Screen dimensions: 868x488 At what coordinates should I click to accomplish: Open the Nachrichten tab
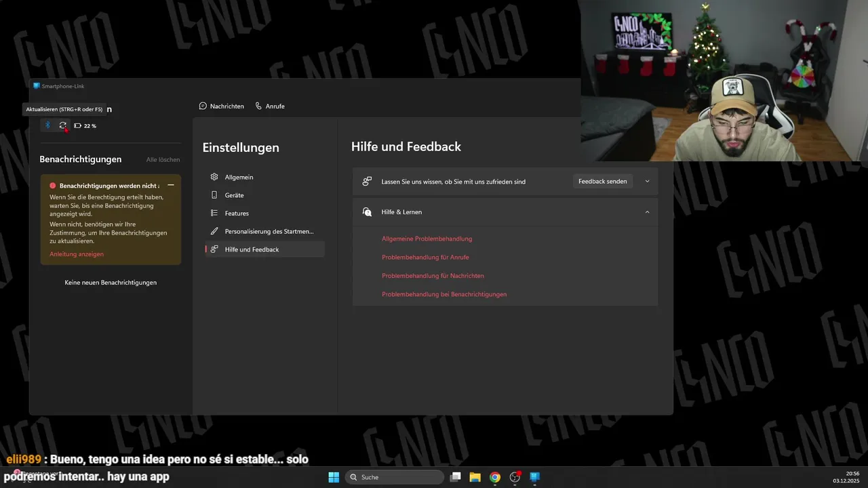(x=222, y=106)
